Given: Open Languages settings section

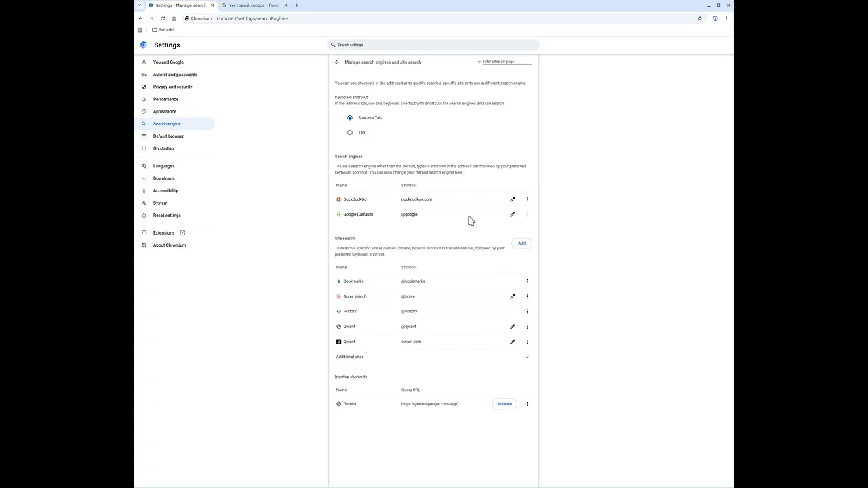Looking at the screenshot, I should [163, 166].
